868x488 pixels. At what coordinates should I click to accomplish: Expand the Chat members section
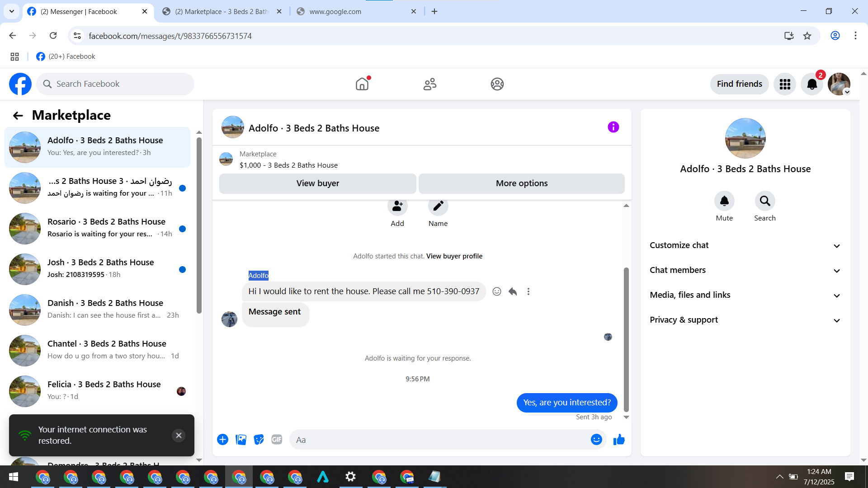pyautogui.click(x=745, y=270)
